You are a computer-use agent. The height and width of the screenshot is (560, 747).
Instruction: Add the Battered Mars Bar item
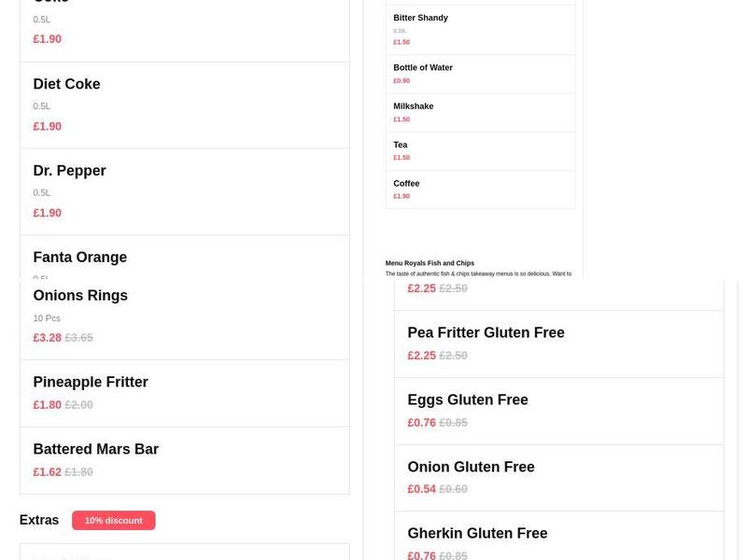coord(93,449)
